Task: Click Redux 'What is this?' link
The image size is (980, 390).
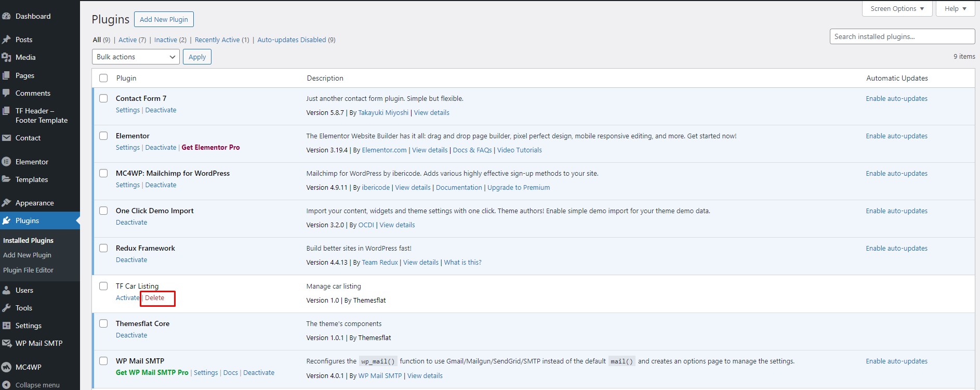Action: tap(462, 263)
